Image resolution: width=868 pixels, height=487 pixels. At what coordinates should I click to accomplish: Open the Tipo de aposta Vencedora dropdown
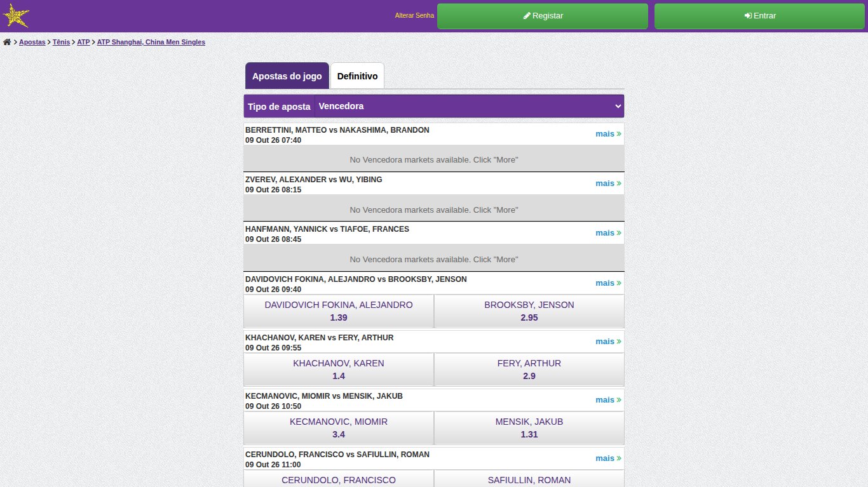coord(470,106)
